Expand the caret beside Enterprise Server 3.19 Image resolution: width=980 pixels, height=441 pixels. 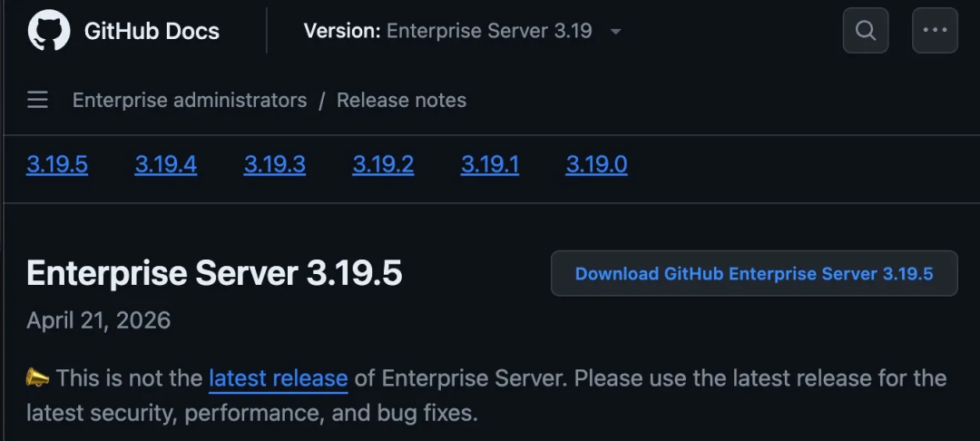615,31
